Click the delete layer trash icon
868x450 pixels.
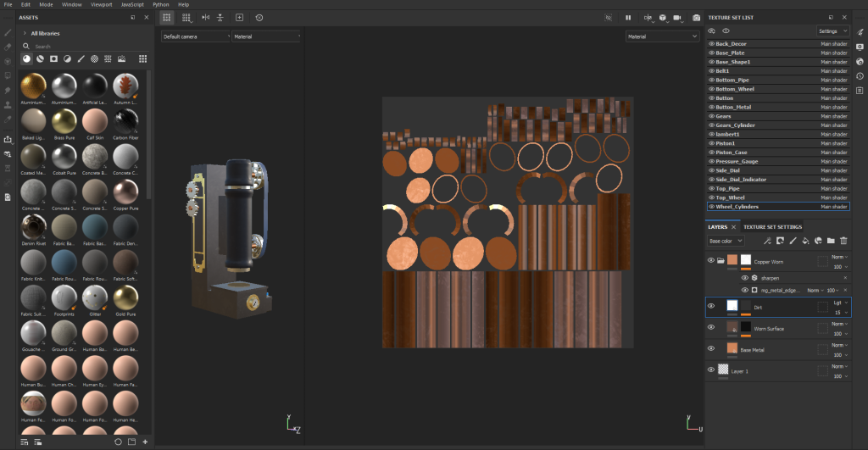pos(843,241)
